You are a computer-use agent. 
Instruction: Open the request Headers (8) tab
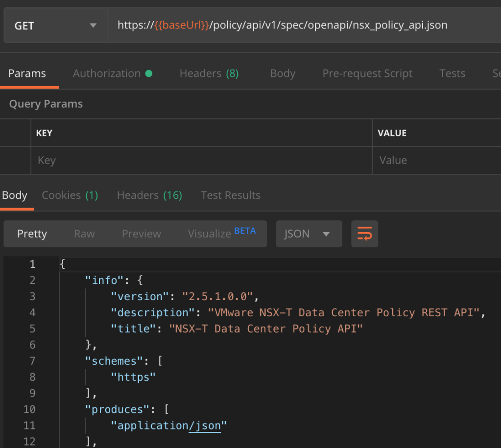click(x=209, y=73)
